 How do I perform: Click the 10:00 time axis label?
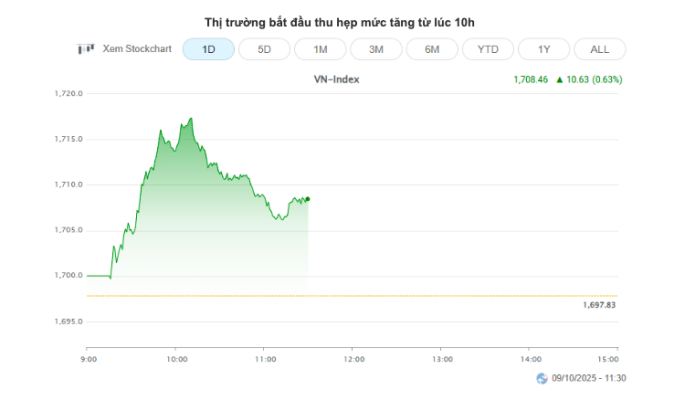175,358
